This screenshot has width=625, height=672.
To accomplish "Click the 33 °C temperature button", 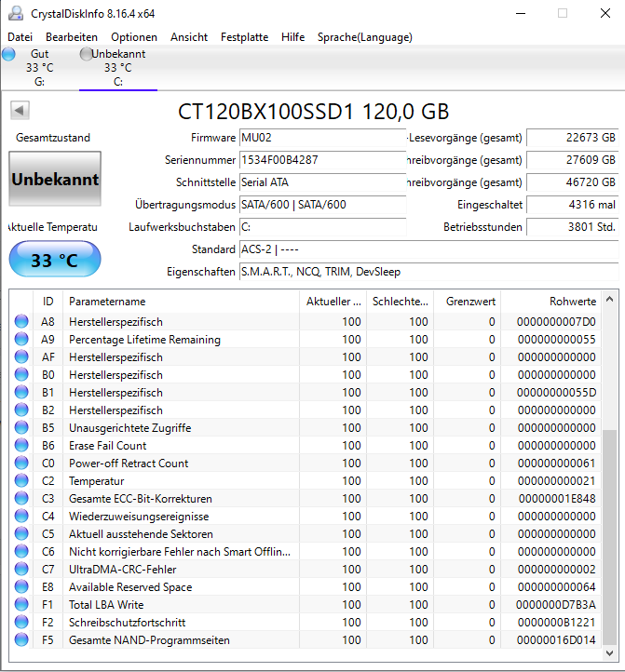I will click(x=55, y=260).
